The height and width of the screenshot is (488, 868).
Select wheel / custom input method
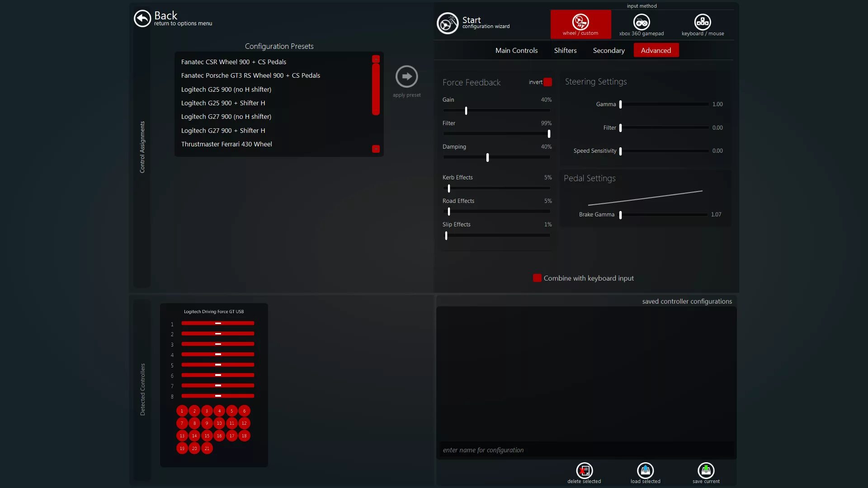click(x=580, y=24)
